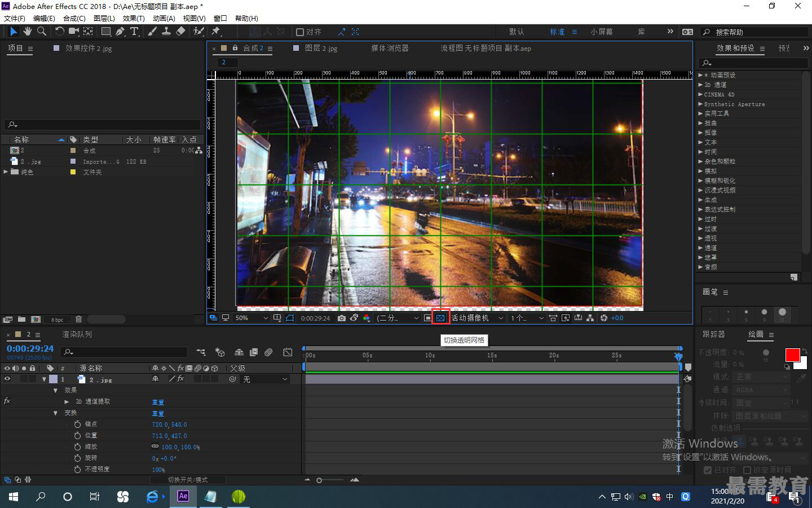This screenshot has width=812, height=508.
Task: Toggle the transparency grid button
Action: [440, 318]
